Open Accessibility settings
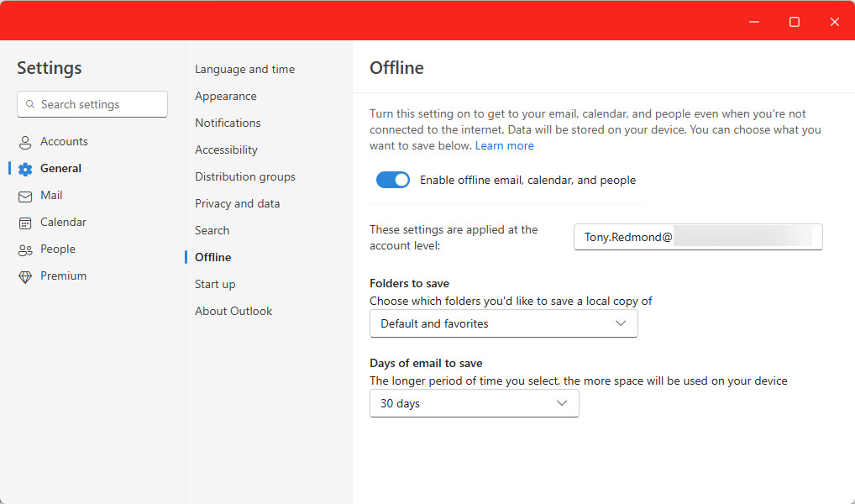Image resolution: width=855 pixels, height=504 pixels. [x=226, y=150]
